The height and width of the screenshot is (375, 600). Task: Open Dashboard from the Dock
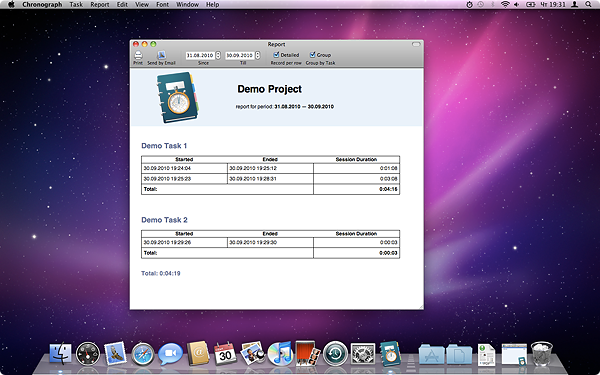(x=88, y=354)
